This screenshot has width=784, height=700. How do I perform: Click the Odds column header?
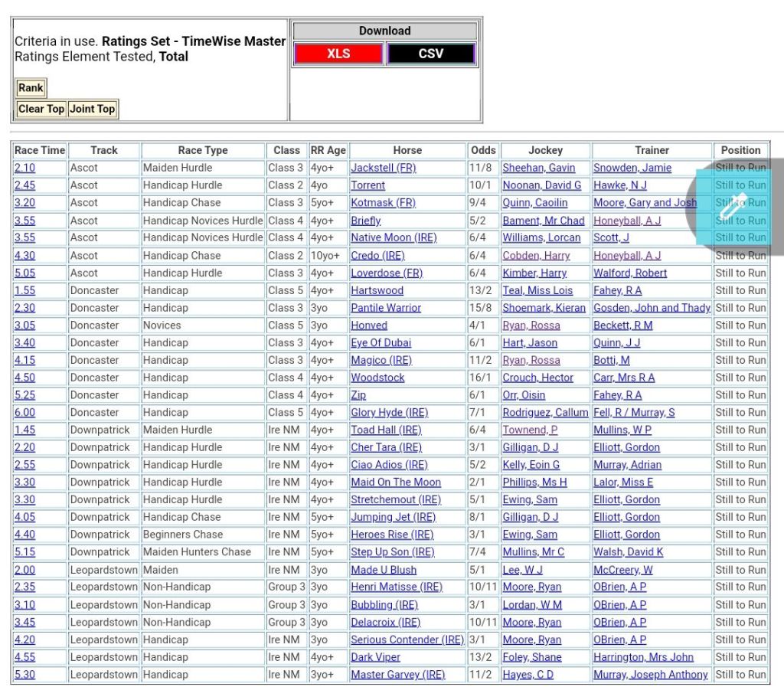483,150
